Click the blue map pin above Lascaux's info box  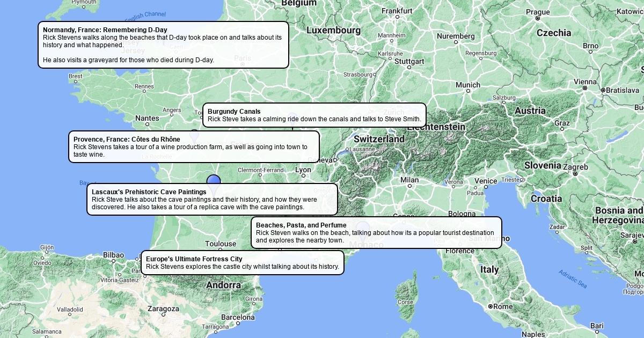[214, 181]
